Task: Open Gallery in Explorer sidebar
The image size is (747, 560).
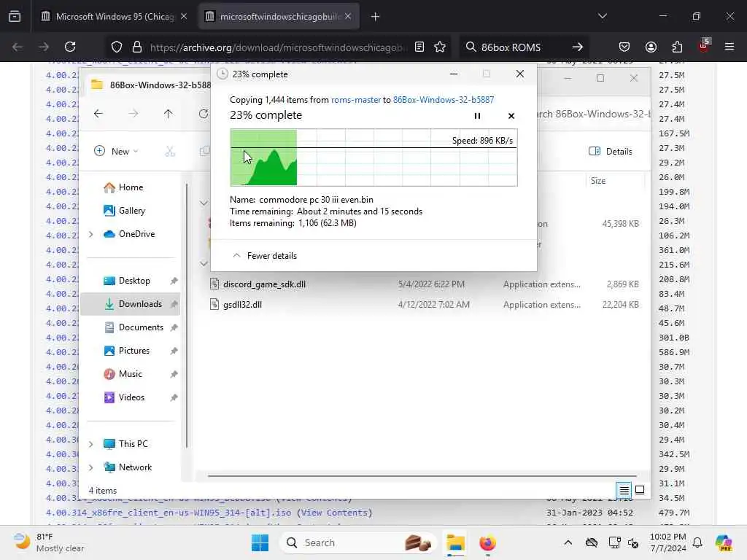Action: (x=124, y=211)
